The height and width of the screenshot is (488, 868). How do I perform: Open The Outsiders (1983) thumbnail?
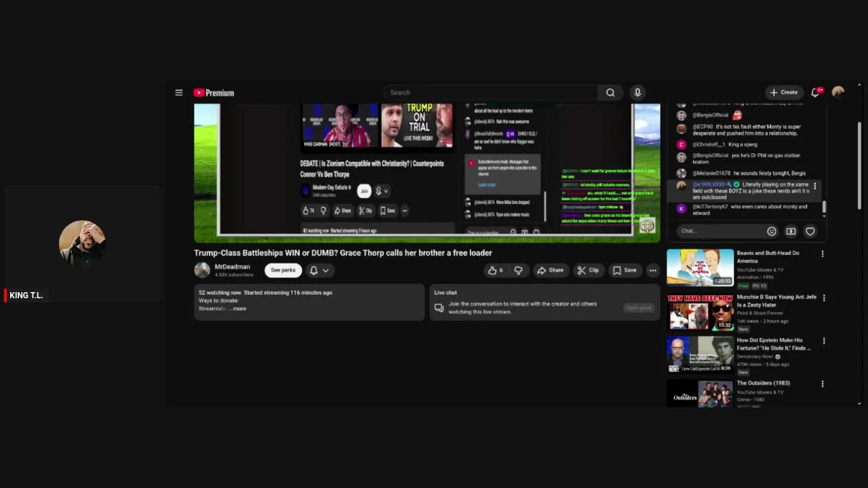coord(700,394)
